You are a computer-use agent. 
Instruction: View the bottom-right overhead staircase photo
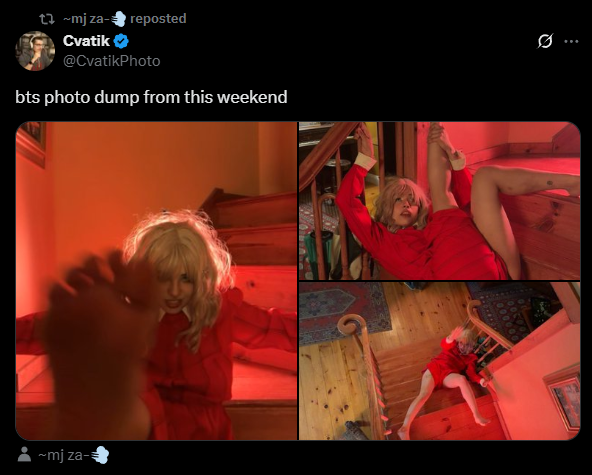click(439, 361)
